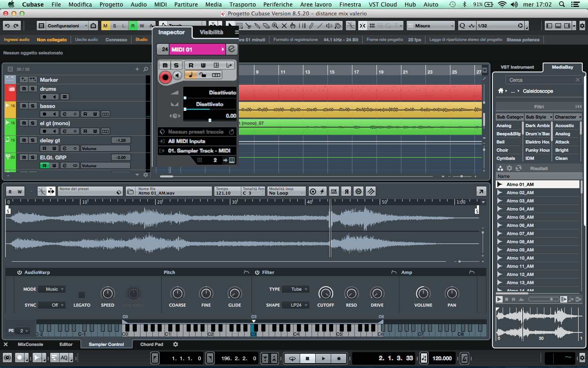Click the transport Record button
Viewport: 588px width, 368px height.
pyautogui.click(x=339, y=359)
